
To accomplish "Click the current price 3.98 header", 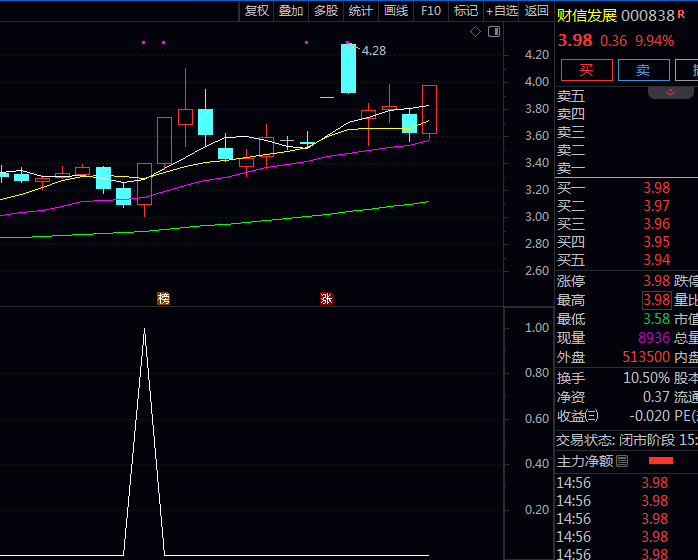I will click(575, 41).
